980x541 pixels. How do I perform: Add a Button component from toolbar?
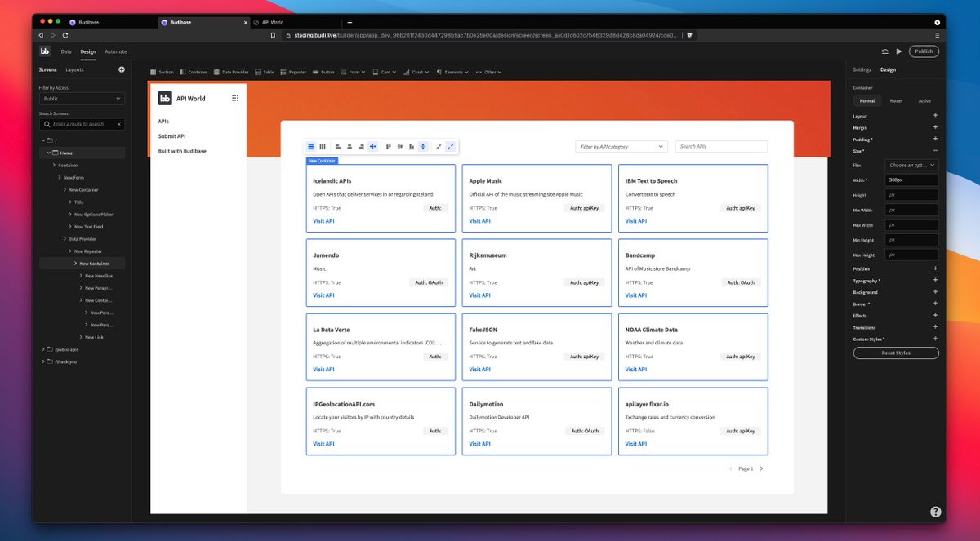coord(323,72)
